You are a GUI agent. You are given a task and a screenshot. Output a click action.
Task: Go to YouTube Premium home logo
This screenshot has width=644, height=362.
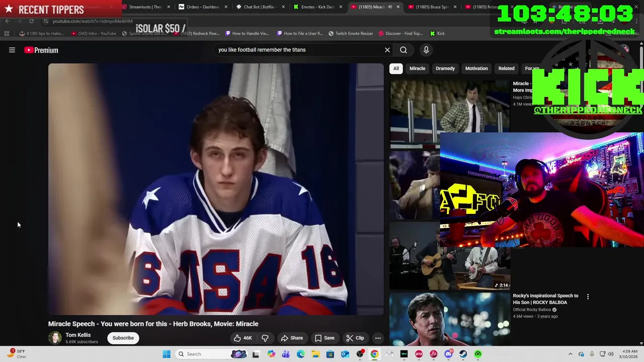41,50
